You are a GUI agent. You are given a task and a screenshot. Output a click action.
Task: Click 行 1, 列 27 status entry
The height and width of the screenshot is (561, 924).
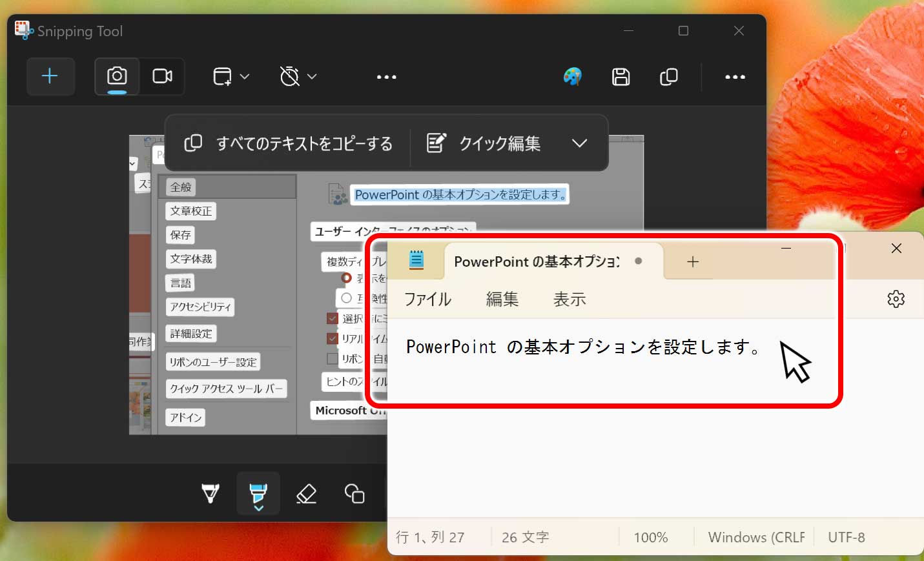(430, 537)
